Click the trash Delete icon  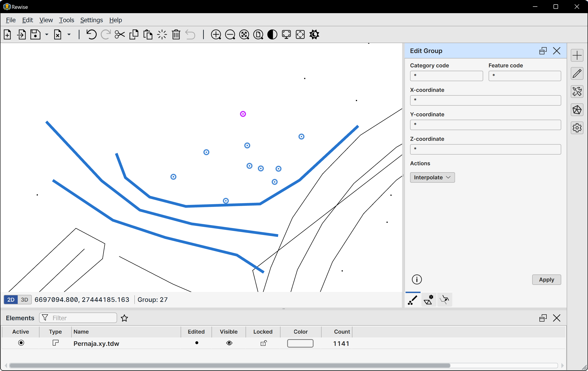[x=176, y=35]
